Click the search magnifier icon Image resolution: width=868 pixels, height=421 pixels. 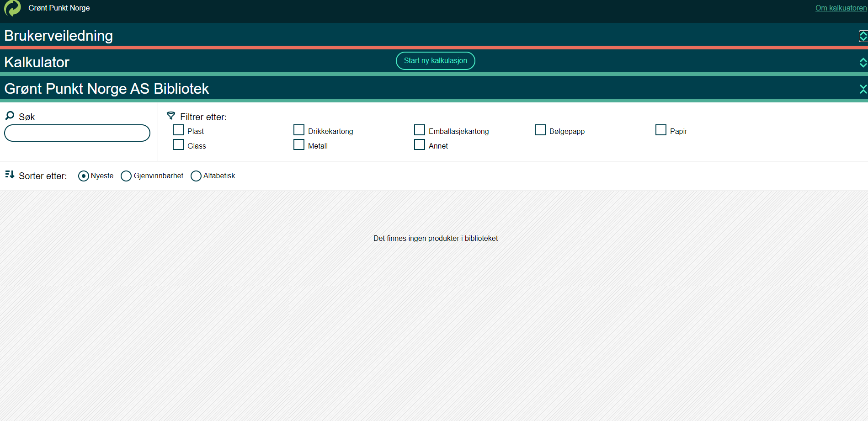[x=10, y=116]
